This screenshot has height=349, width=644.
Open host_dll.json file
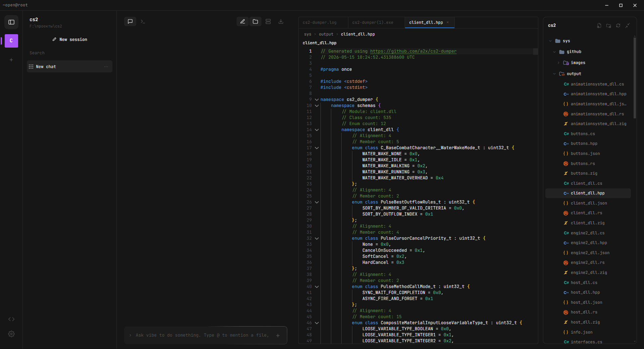[x=588, y=302]
